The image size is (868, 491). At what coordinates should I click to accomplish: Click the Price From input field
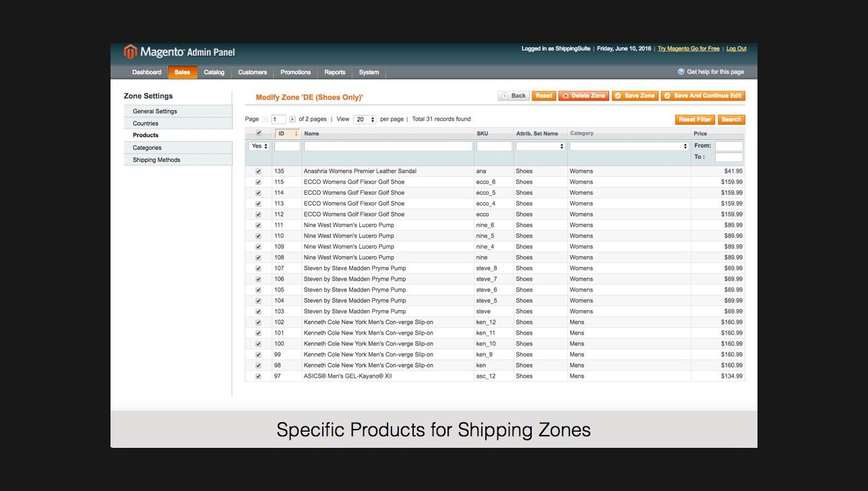[728, 146]
